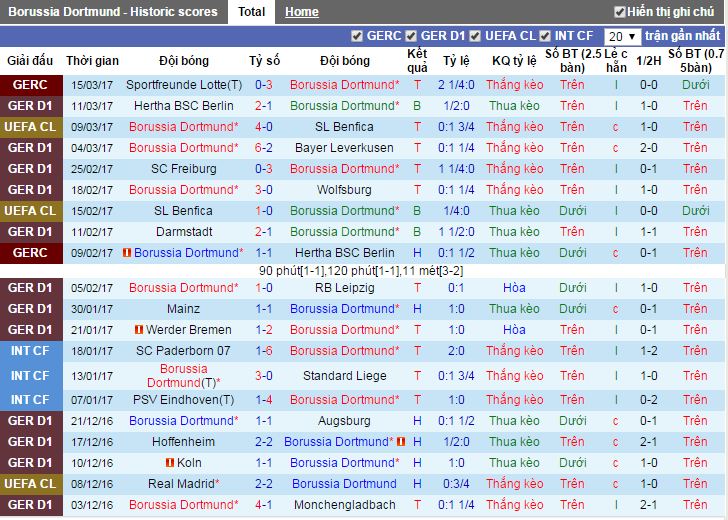The height and width of the screenshot is (520, 728).
Task: Click the 2 1/4:0 odds on Lotte row
Action: [x=456, y=85]
